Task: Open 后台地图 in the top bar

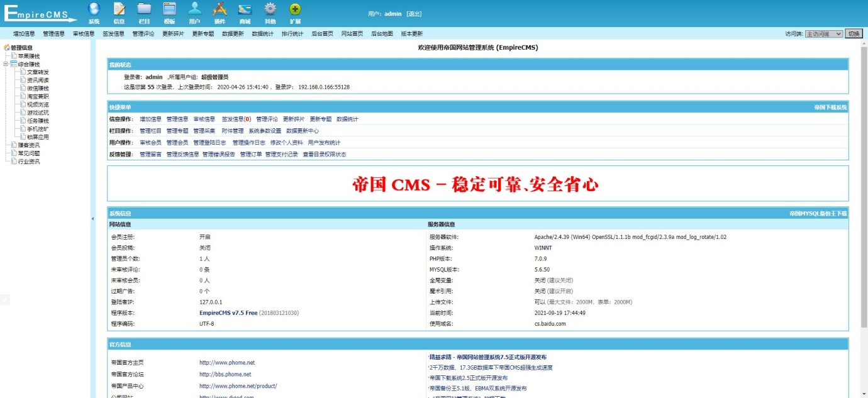Action: coord(382,34)
